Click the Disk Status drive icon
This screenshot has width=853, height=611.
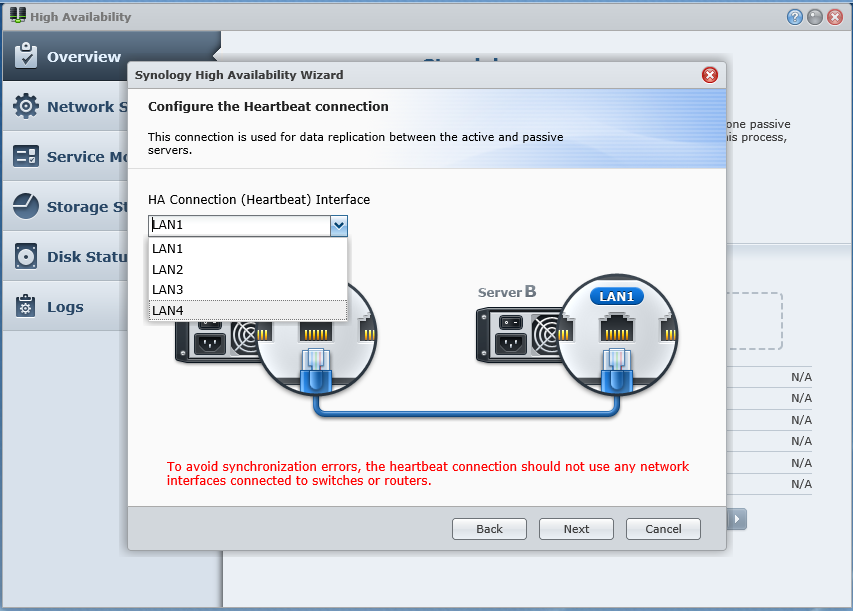point(26,256)
